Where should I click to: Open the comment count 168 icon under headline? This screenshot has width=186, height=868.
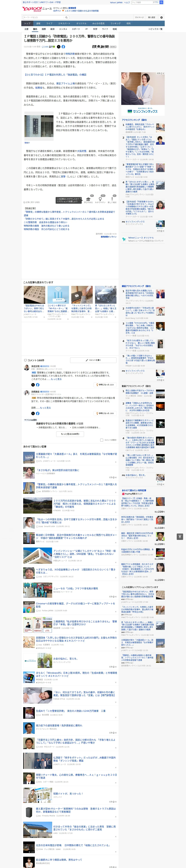(45, 47)
